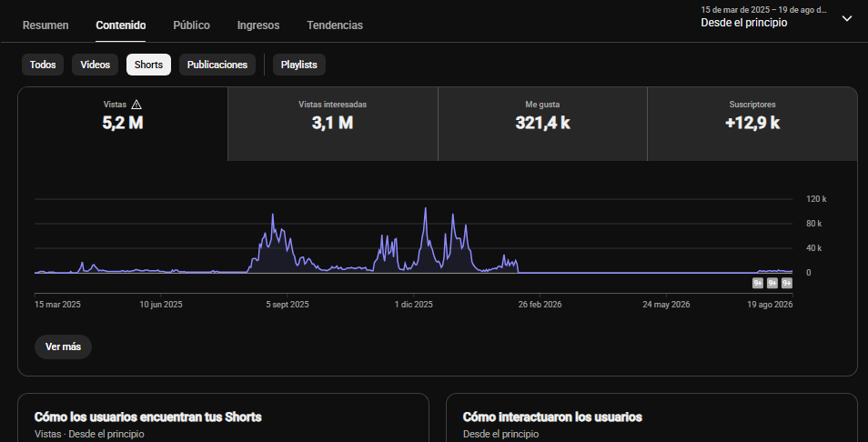
Task: Open the leftmost 9+ video marker
Action: [x=758, y=283]
